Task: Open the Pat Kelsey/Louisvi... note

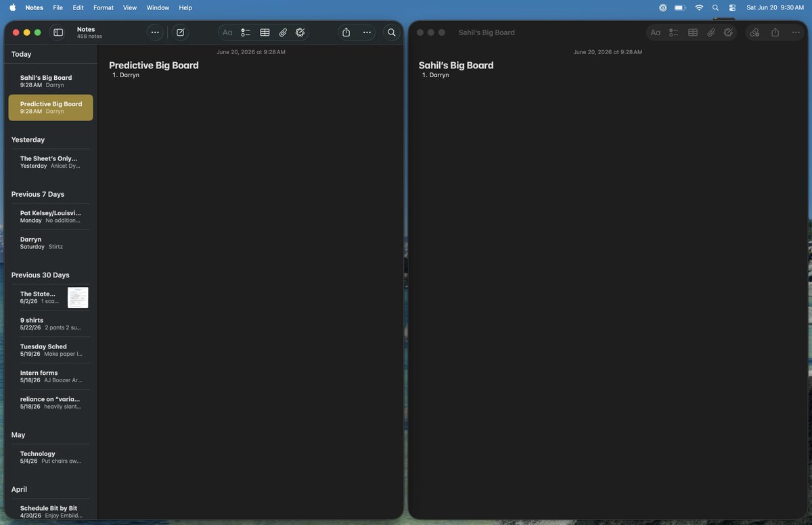Action: pyautogui.click(x=51, y=216)
